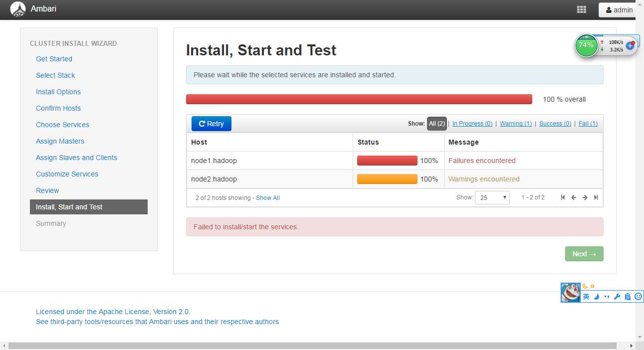Open Get Started wizard step

tap(54, 59)
